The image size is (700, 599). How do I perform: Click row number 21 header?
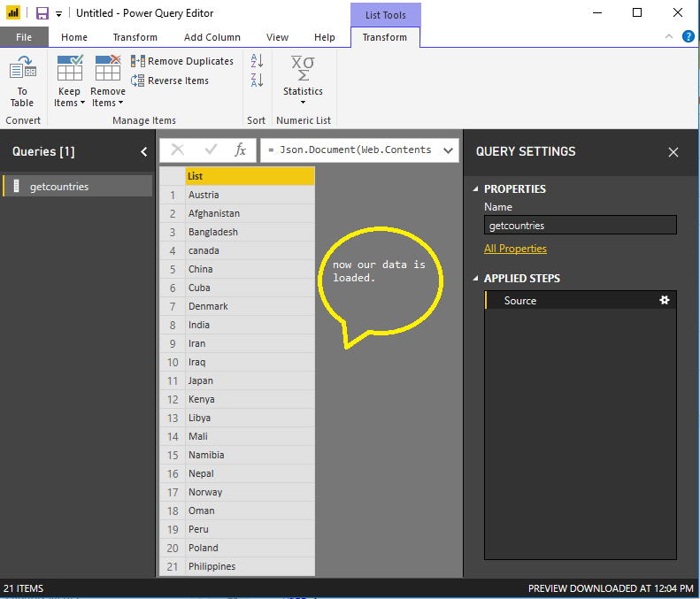coord(173,567)
